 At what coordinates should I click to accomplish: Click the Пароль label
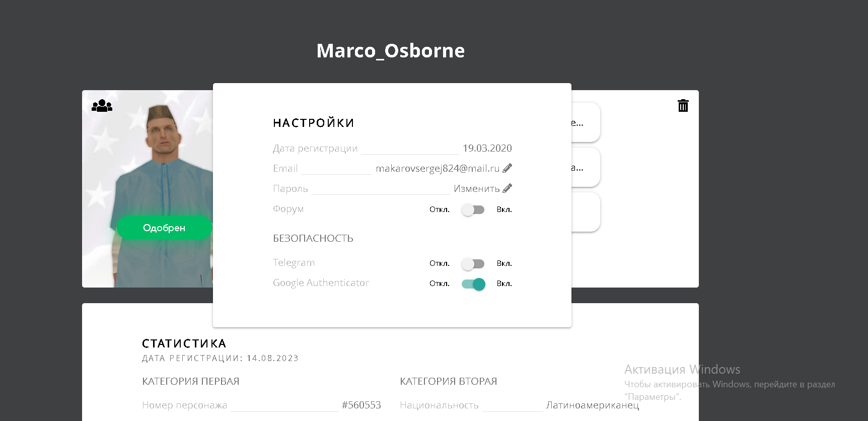click(291, 189)
